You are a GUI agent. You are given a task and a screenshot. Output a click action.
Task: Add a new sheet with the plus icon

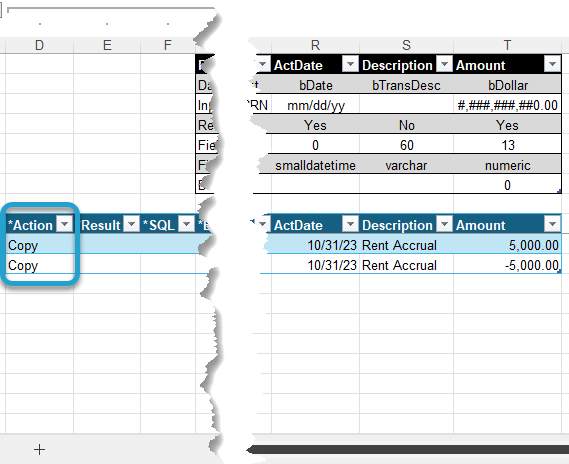(x=39, y=450)
